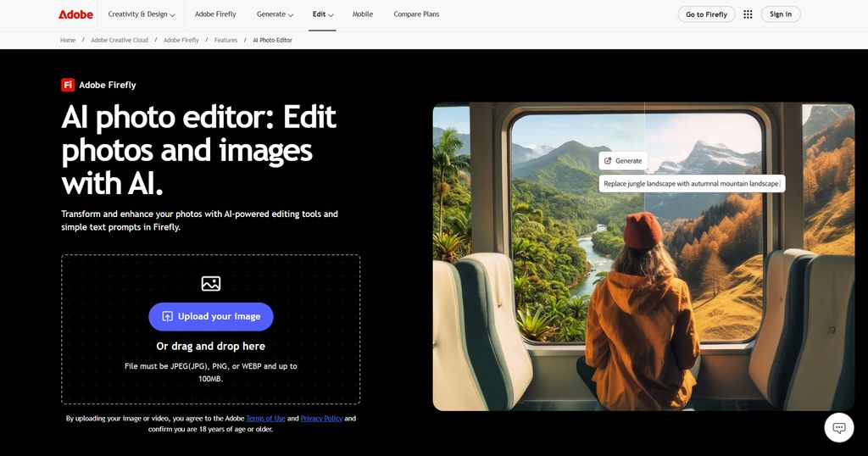Click the Generate sparkle icon on preview
The image size is (868, 456).
click(x=608, y=160)
